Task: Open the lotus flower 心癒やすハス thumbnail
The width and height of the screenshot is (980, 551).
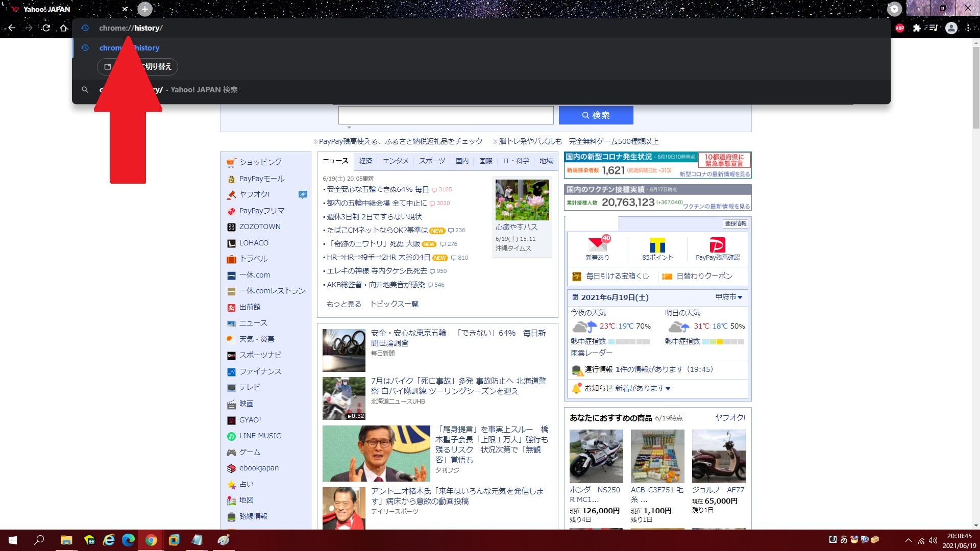Action: [x=522, y=199]
